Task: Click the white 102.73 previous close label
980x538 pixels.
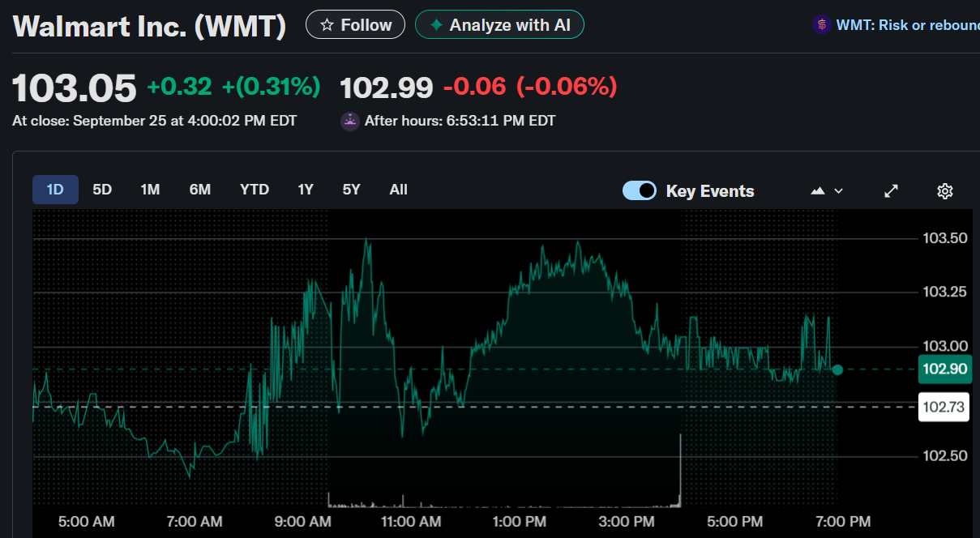Action: pyautogui.click(x=944, y=407)
